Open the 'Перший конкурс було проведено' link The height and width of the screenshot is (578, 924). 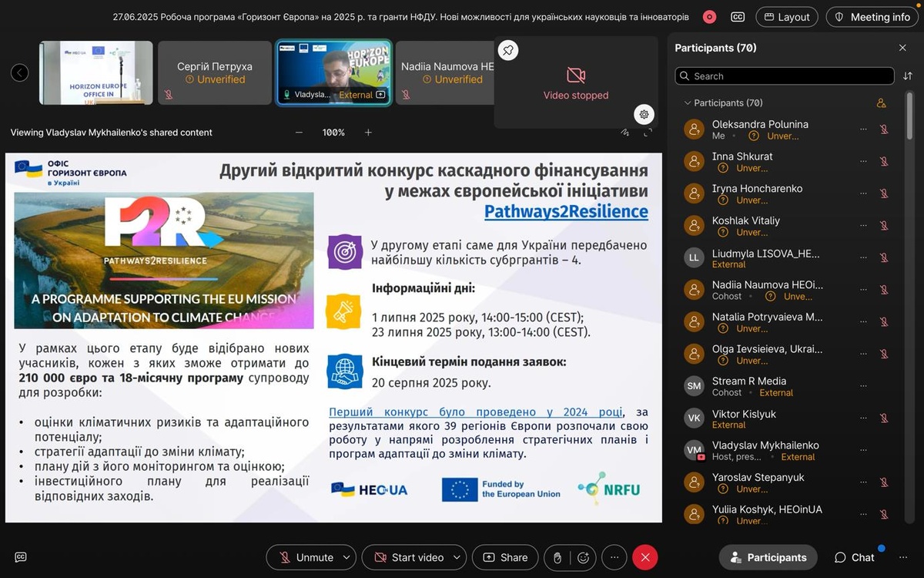point(476,412)
